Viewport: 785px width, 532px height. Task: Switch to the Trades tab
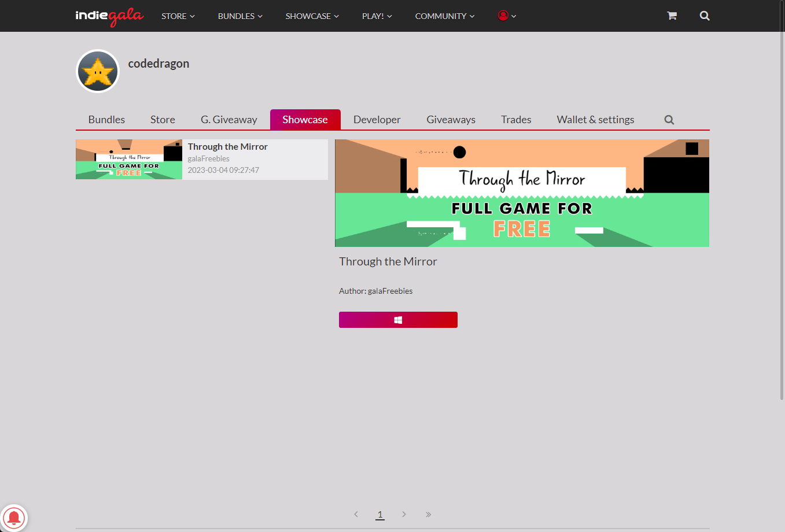[516, 120]
